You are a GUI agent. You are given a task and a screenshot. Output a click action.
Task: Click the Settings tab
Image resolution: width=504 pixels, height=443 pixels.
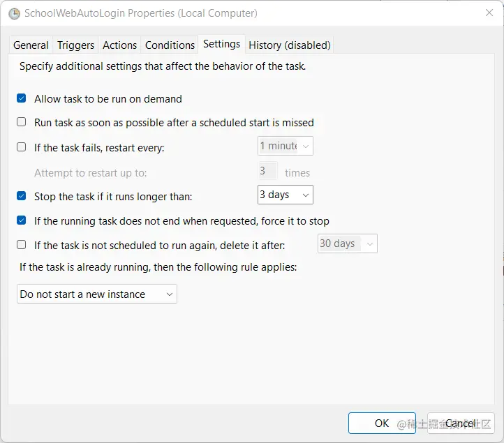pyautogui.click(x=221, y=44)
